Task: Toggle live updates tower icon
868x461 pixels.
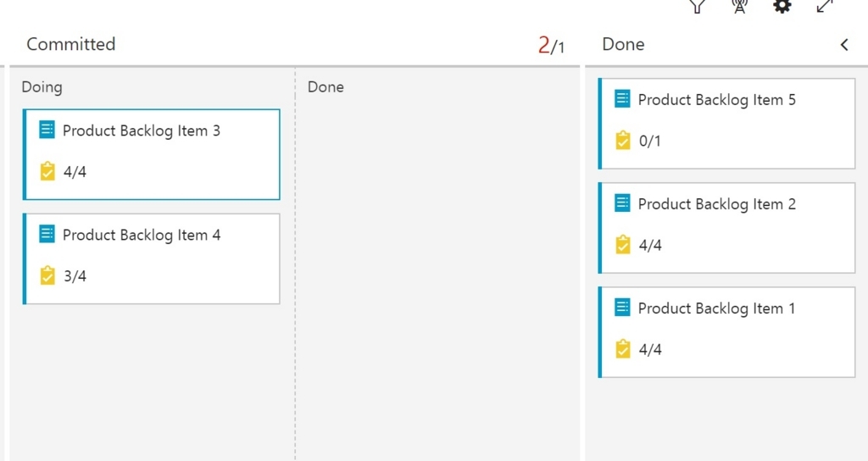Action: tap(739, 7)
